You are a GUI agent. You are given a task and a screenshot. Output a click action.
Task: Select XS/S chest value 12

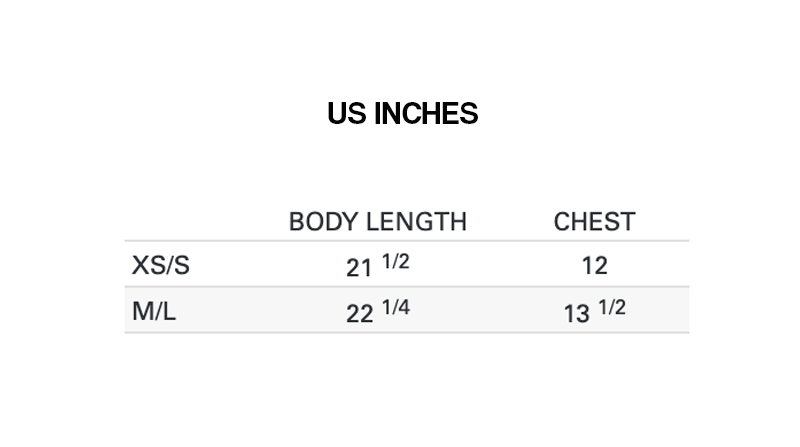tap(594, 266)
